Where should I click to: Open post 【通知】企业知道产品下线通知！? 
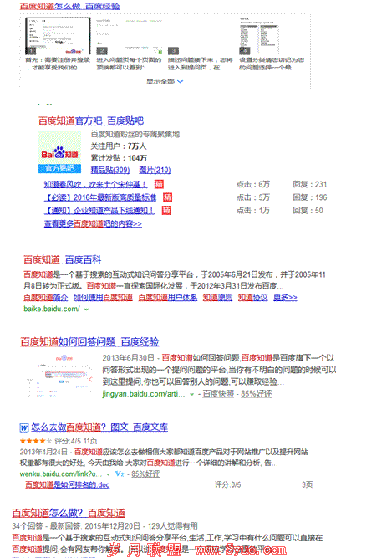coord(99,211)
